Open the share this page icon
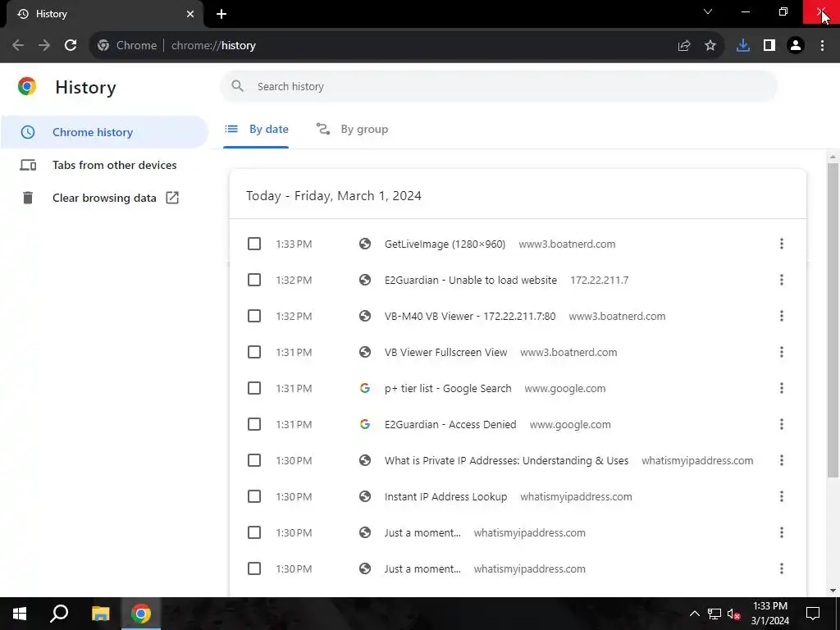Screen dimensions: 840x630 [x=684, y=46]
